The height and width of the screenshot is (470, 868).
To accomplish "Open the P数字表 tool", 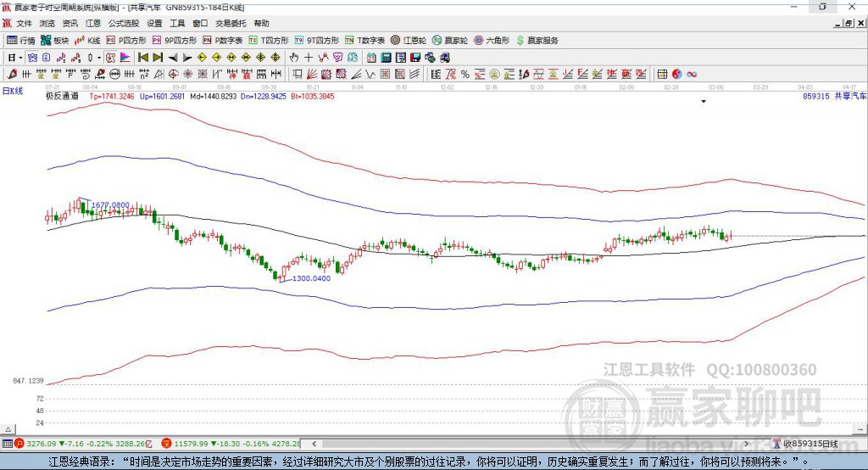I will point(223,41).
